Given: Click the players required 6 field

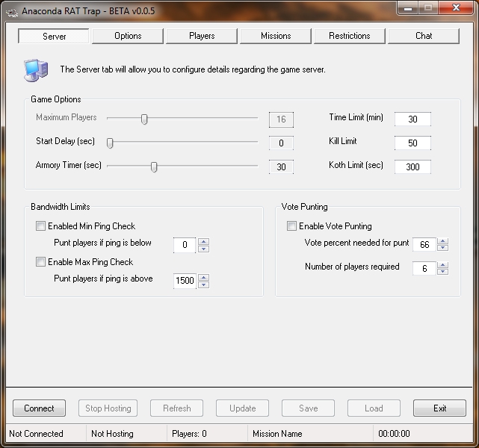Looking at the screenshot, I should [x=424, y=268].
